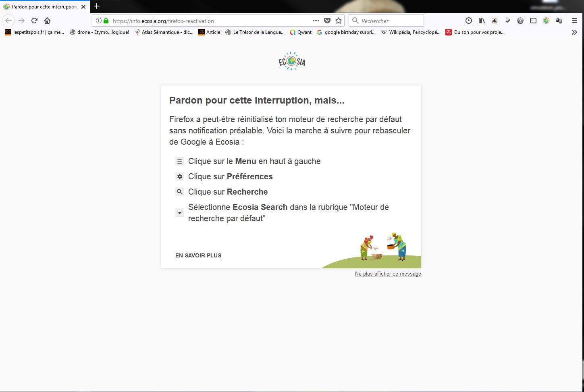Viewport: 584px width, 392px height.
Task: Click 'Ne plus afficher ce message' link
Action: 388,274
